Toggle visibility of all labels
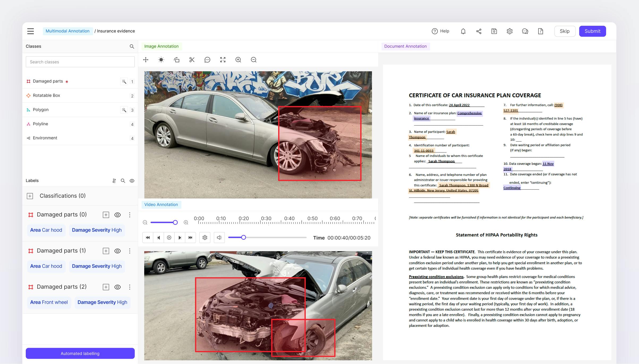Screen dimensions: 639x364 point(132,181)
